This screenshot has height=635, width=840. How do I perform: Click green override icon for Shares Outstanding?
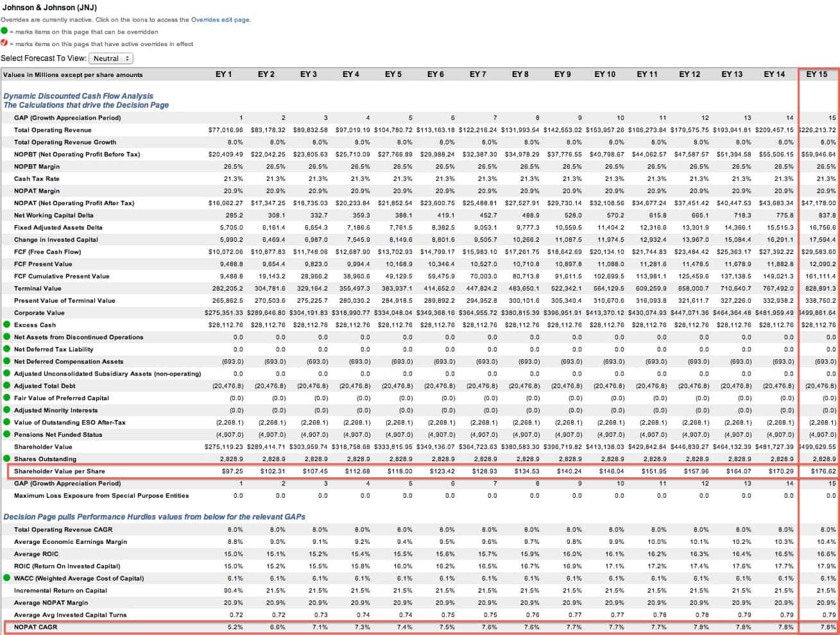point(6,459)
